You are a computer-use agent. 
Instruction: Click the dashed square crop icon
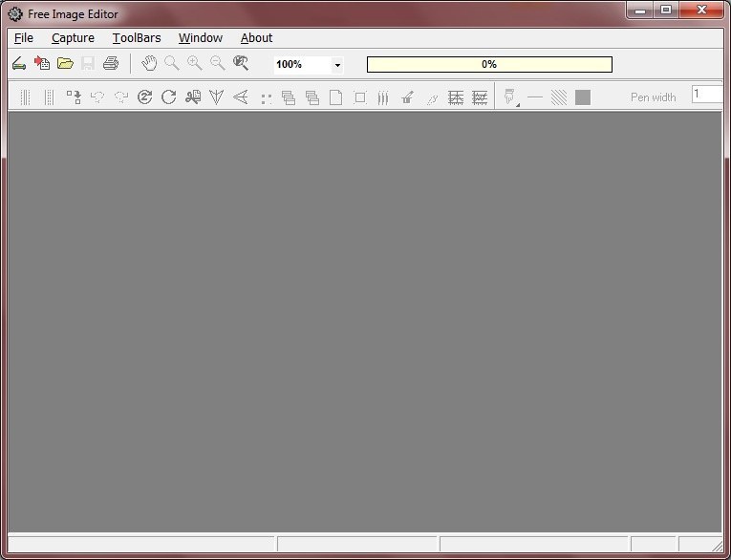point(360,97)
